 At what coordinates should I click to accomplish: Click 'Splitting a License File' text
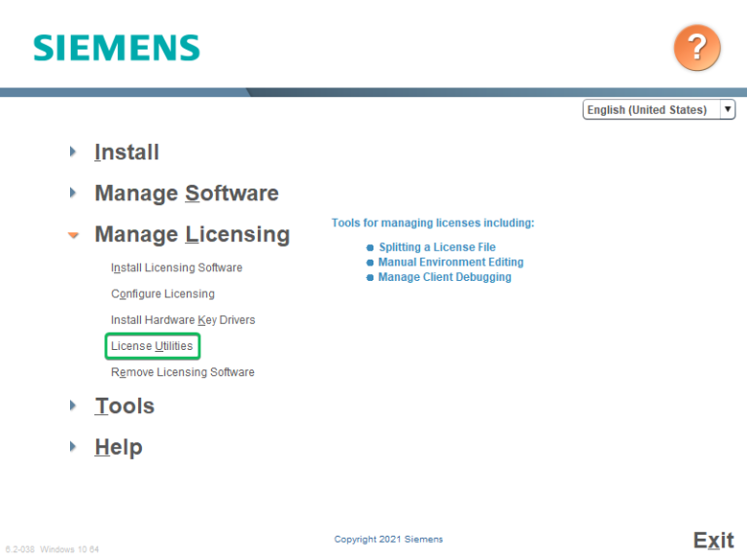[x=438, y=247]
